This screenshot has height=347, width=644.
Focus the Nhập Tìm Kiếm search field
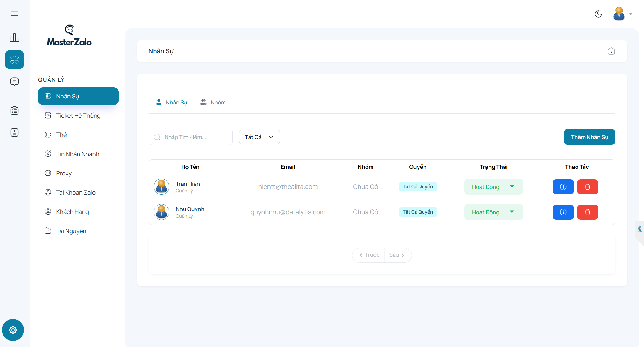pyautogui.click(x=190, y=137)
